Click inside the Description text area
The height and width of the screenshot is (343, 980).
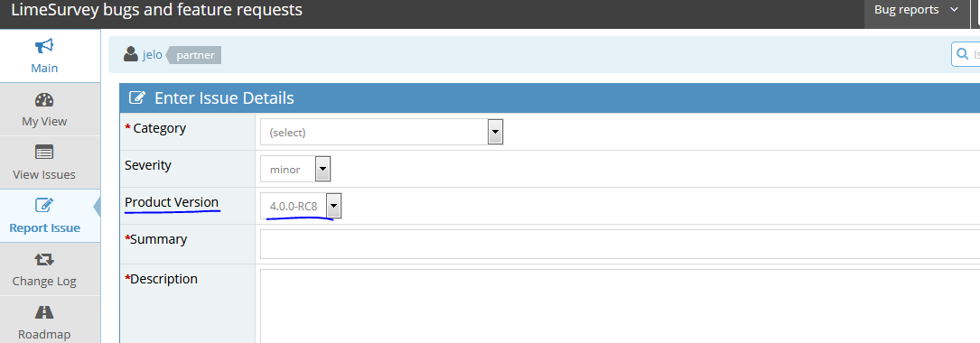point(620,306)
